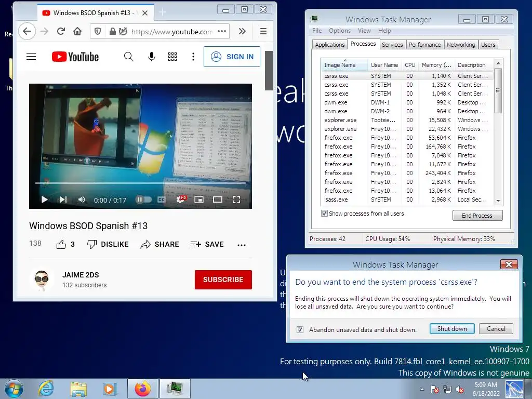532x399 pixels.
Task: Click DISLIKE on the video
Action: coord(108,244)
